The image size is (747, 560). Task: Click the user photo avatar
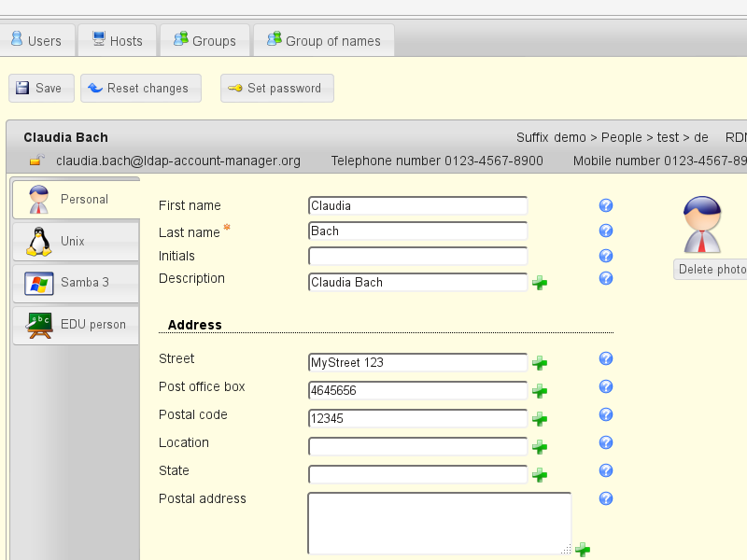(701, 225)
